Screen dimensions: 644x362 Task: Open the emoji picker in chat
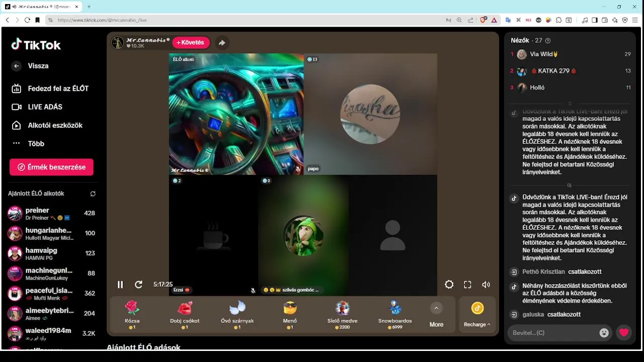click(604, 333)
